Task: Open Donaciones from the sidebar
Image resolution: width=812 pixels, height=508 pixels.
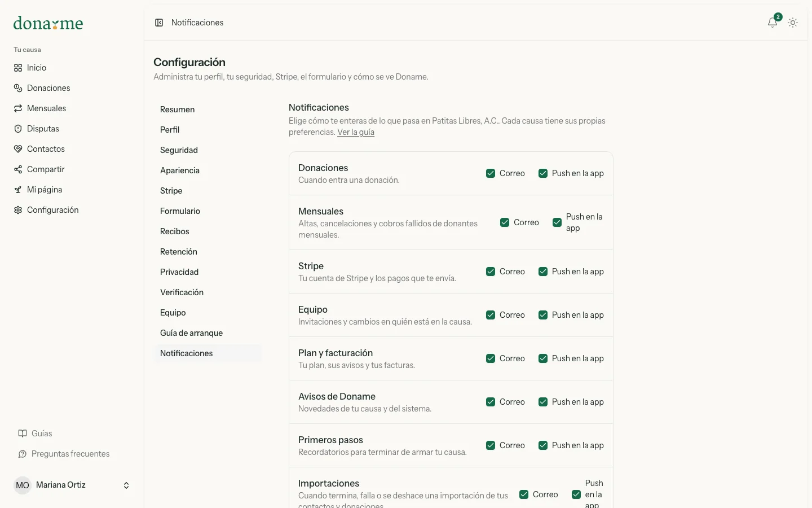Action: (x=72, y=88)
